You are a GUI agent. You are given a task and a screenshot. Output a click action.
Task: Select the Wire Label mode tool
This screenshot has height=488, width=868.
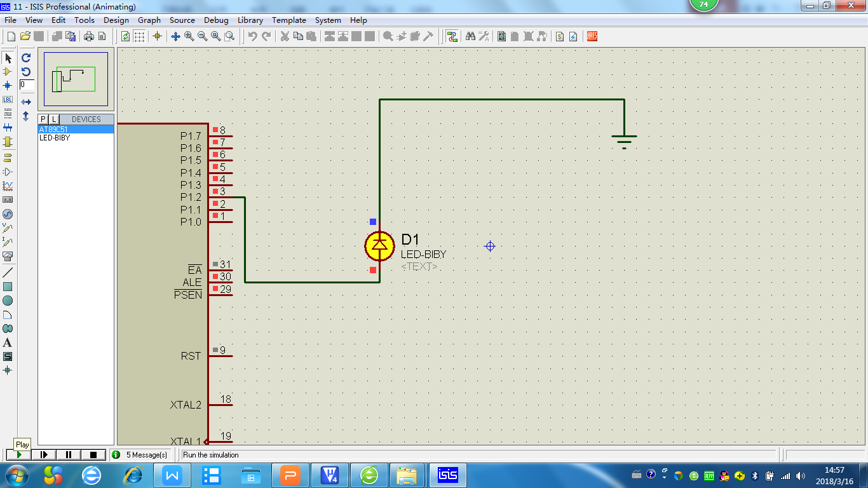[x=8, y=100]
